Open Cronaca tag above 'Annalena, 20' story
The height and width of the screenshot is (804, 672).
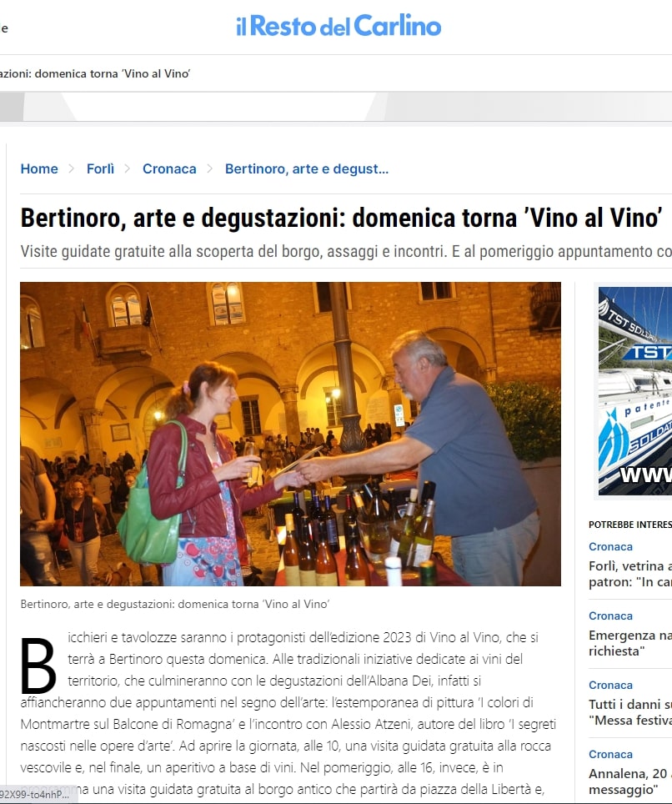(610, 754)
